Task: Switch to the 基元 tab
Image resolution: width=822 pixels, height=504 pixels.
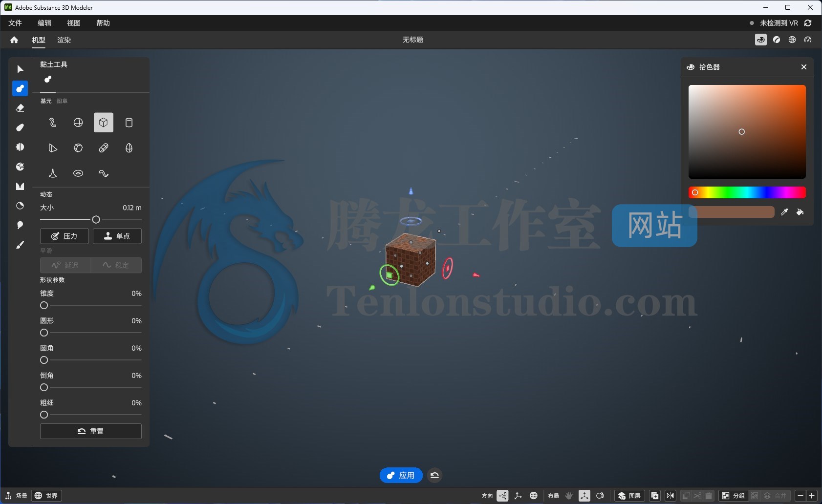Action: click(46, 101)
